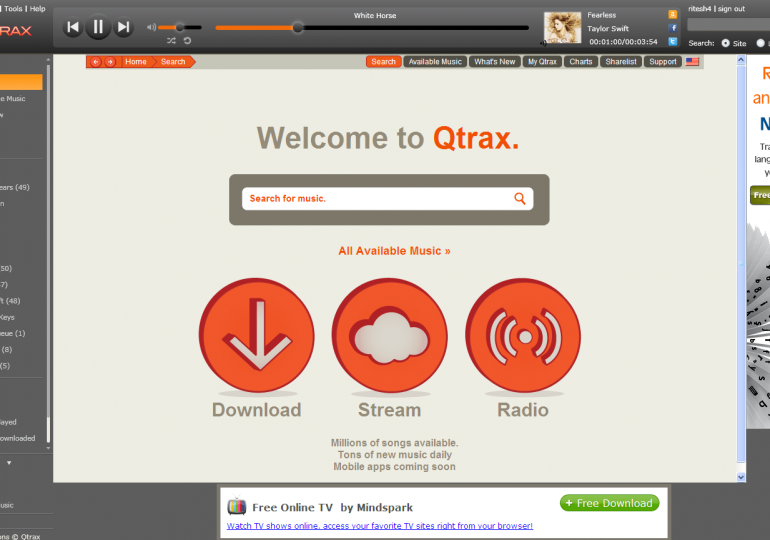Click the US flag language selector
The image size is (770, 540).
pyautogui.click(x=692, y=62)
